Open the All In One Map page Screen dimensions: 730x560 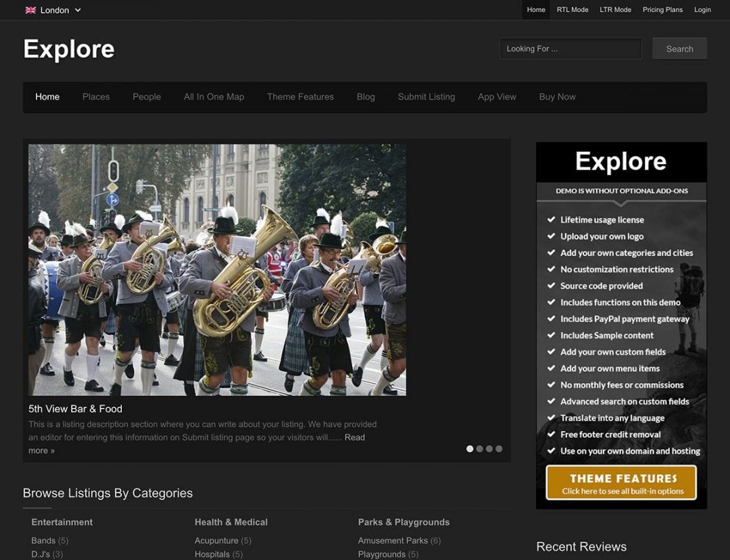pos(214,97)
